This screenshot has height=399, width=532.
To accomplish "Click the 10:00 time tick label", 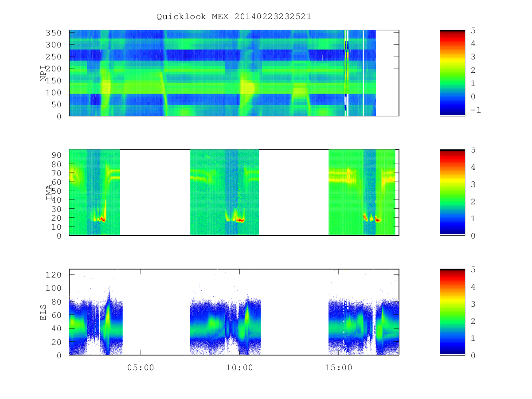I will click(240, 368).
